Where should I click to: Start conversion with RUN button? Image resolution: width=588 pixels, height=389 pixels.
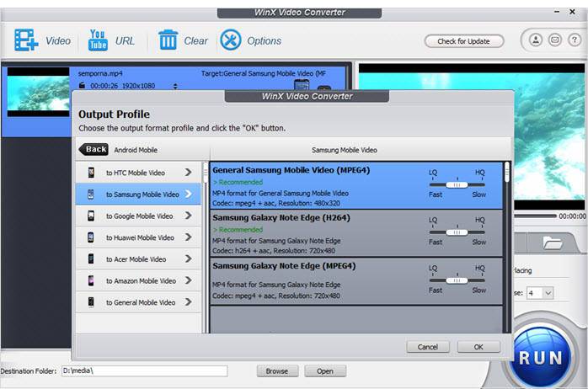540,356
